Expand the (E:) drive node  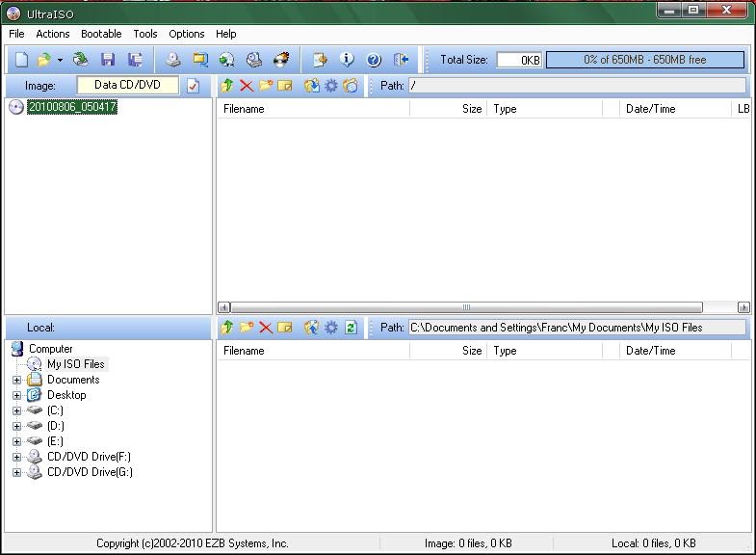[17, 441]
